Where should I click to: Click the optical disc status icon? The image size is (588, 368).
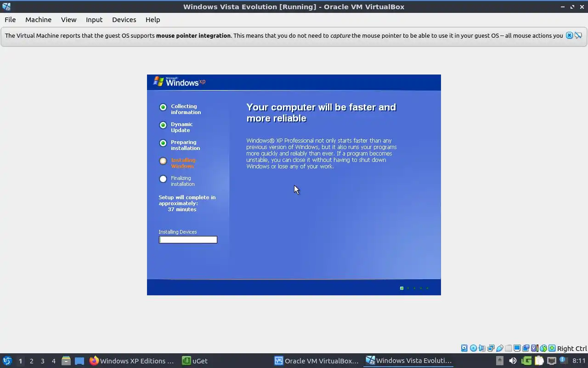click(474, 348)
